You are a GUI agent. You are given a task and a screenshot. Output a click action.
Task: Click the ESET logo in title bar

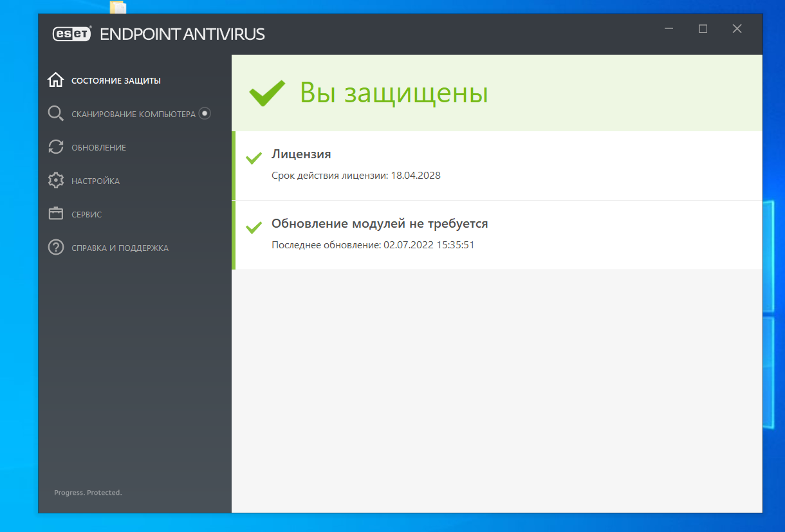point(72,34)
